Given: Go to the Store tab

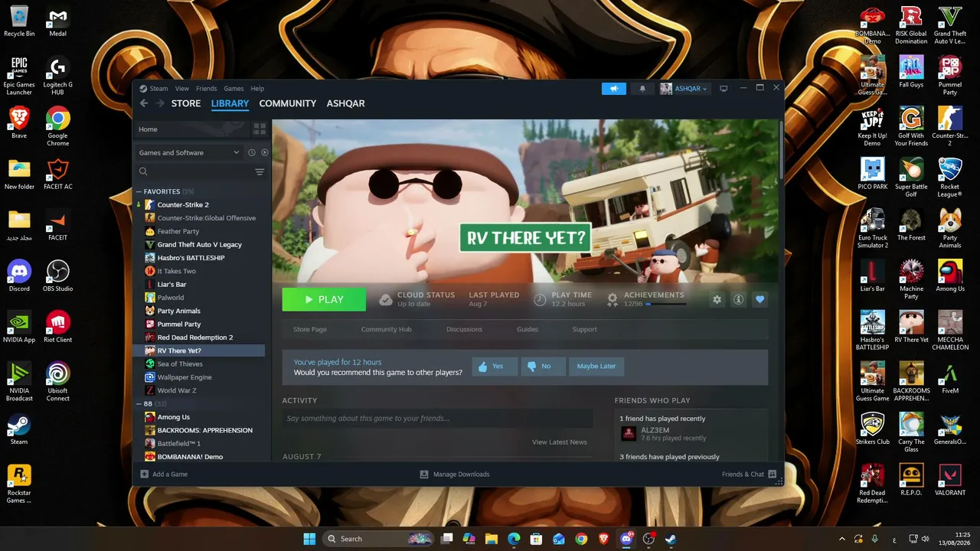Looking at the screenshot, I should [x=186, y=103].
